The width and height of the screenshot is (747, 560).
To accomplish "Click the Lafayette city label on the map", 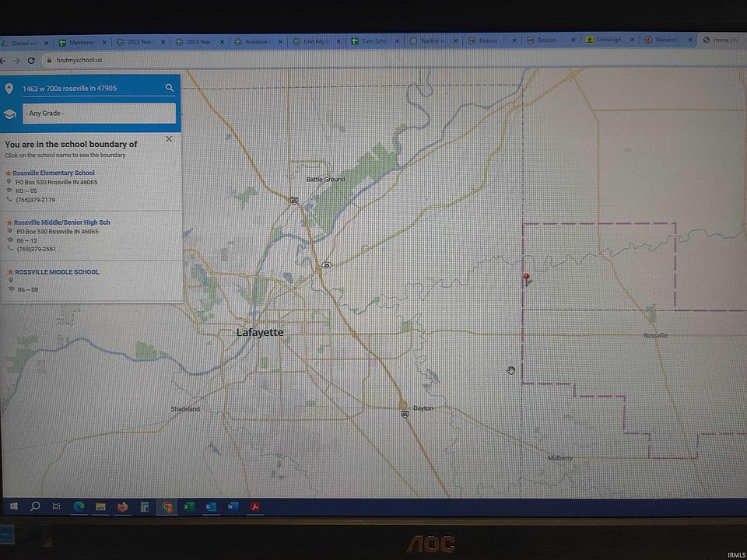I will click(260, 332).
